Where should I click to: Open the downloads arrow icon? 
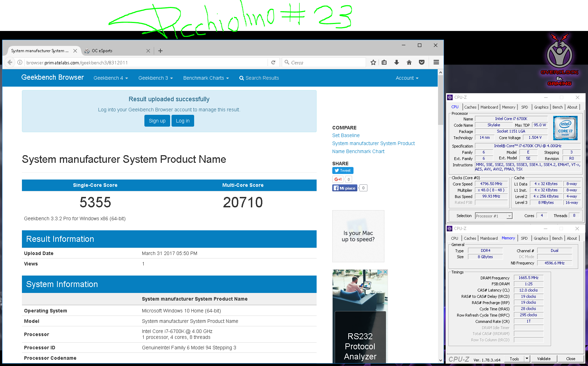396,63
